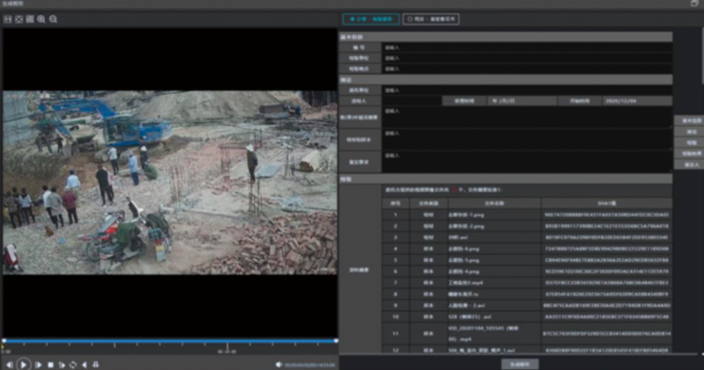Click the zoom-in magnifier above the video
704x370 pixels.
point(41,19)
